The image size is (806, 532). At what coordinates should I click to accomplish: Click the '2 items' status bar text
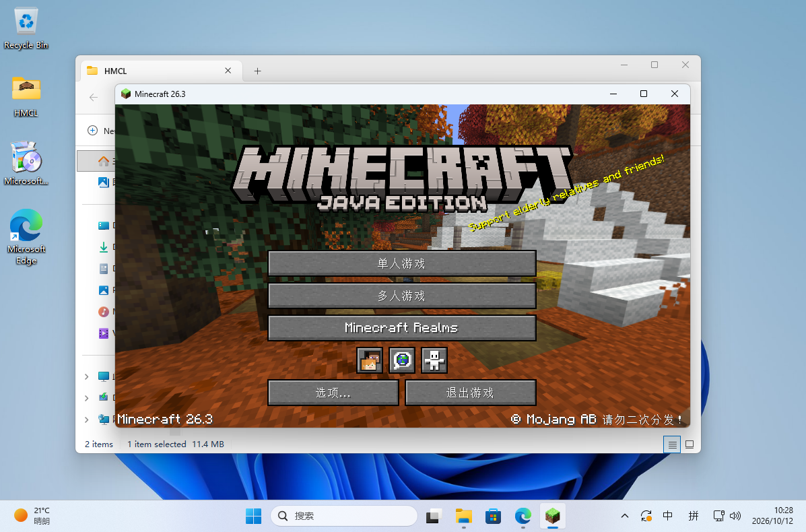pyautogui.click(x=99, y=444)
